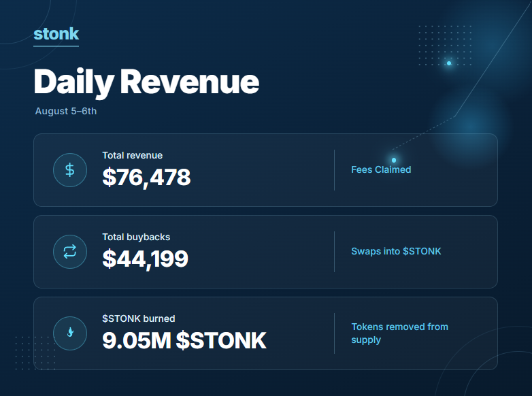
Task: Click the flame burn icon
Action: point(70,333)
